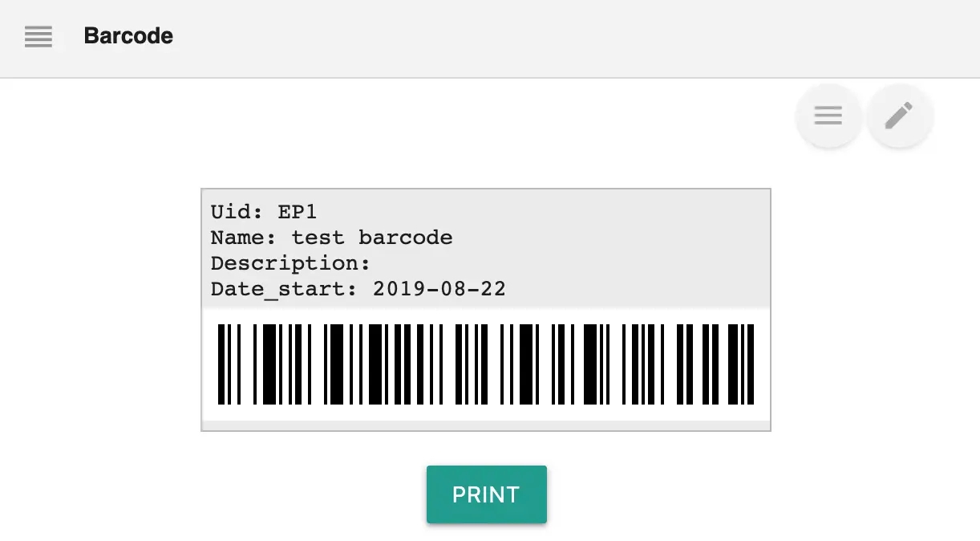Click the Date_start field label
980x541 pixels.
point(283,289)
